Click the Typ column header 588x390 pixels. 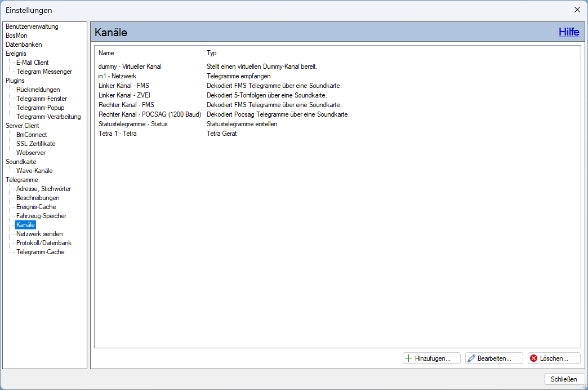[x=391, y=53]
